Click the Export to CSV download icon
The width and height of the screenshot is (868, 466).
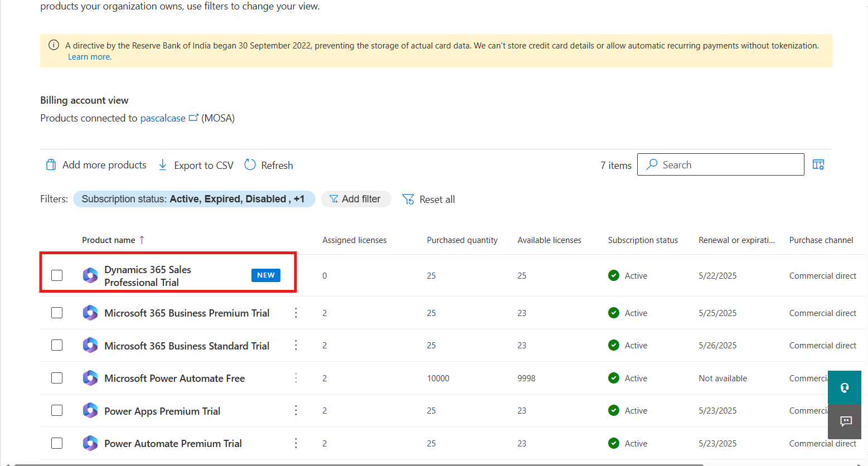[x=163, y=165]
